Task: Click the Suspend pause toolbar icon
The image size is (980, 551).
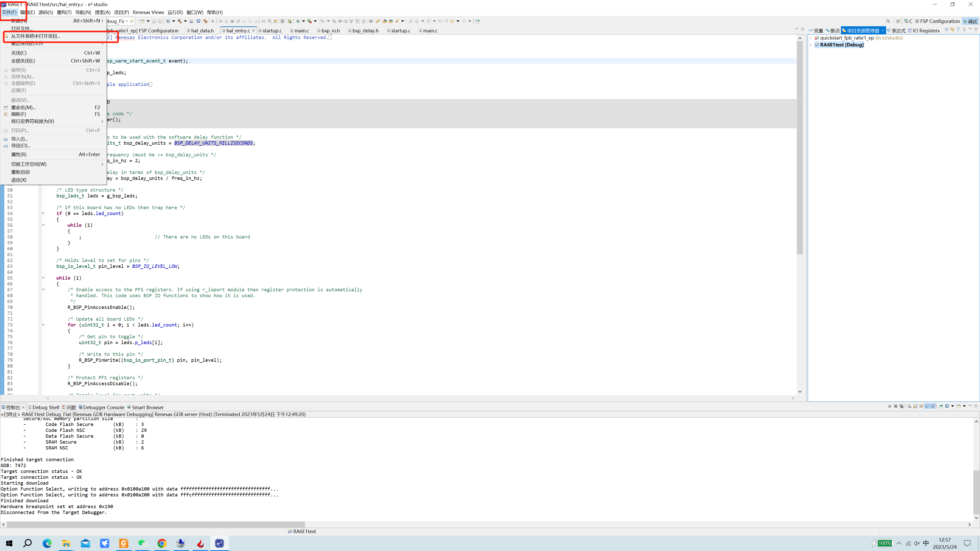Action: click(226, 21)
